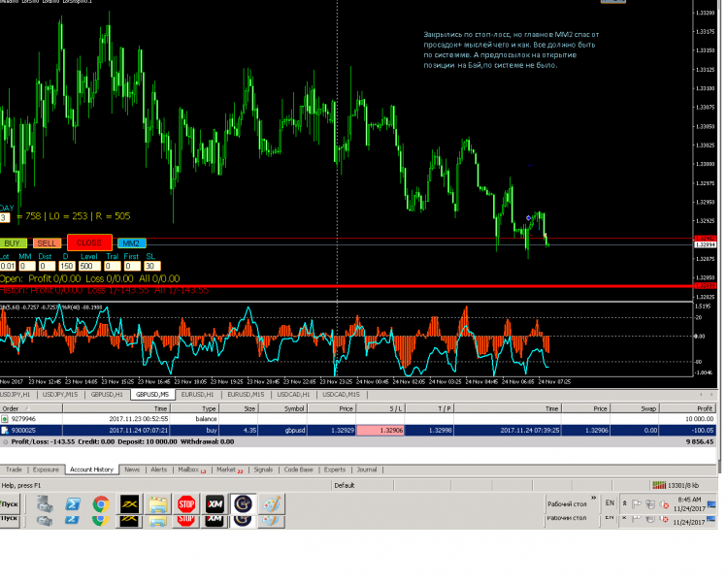Click the -100.05 profit cell
The height and width of the screenshot is (582, 728).
coord(687,431)
